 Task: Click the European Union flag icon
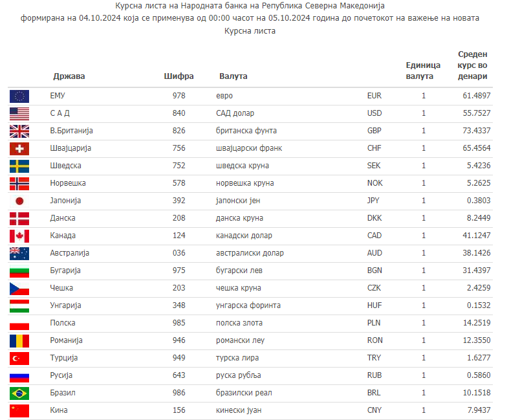19,96
